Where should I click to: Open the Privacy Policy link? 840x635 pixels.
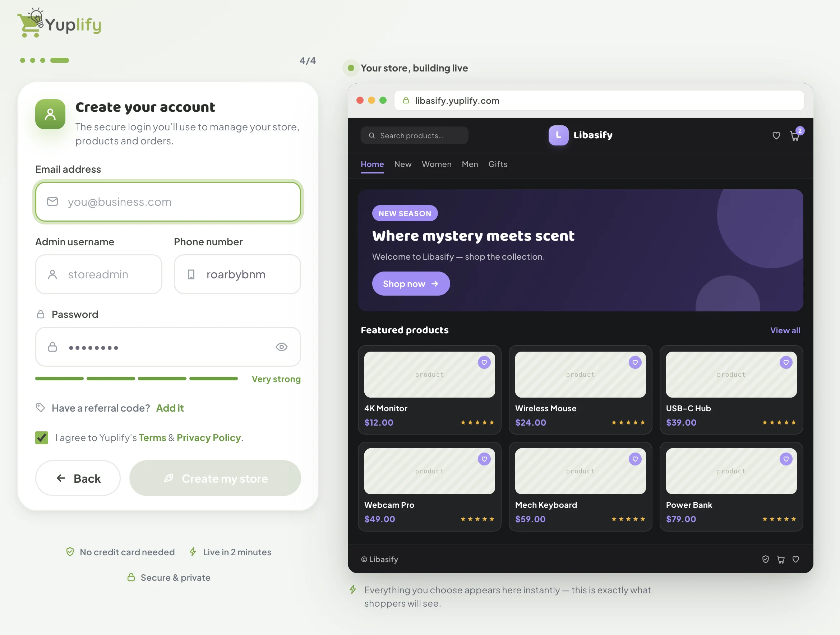tap(209, 437)
